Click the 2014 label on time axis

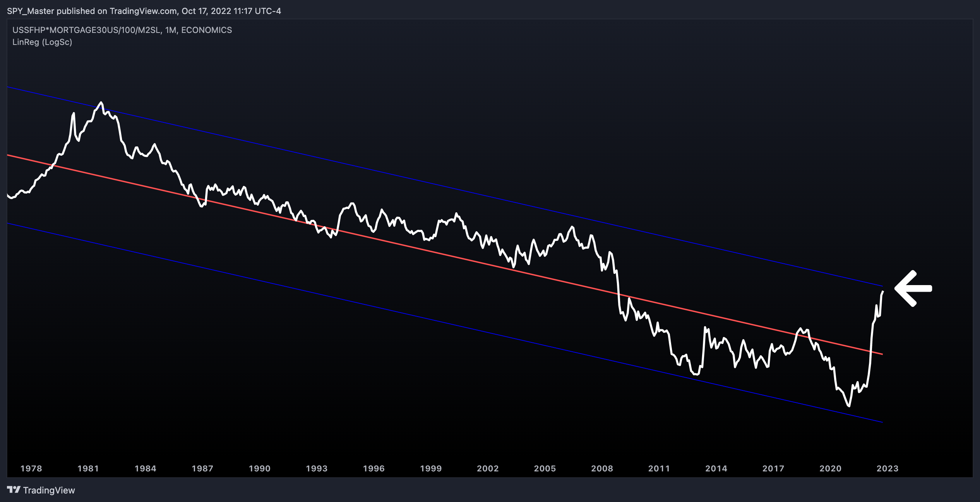(716, 469)
